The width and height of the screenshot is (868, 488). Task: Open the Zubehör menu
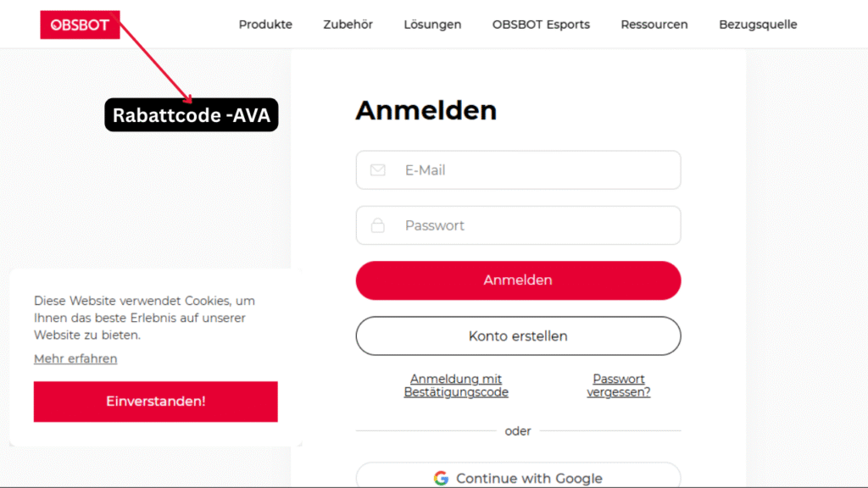tap(348, 25)
